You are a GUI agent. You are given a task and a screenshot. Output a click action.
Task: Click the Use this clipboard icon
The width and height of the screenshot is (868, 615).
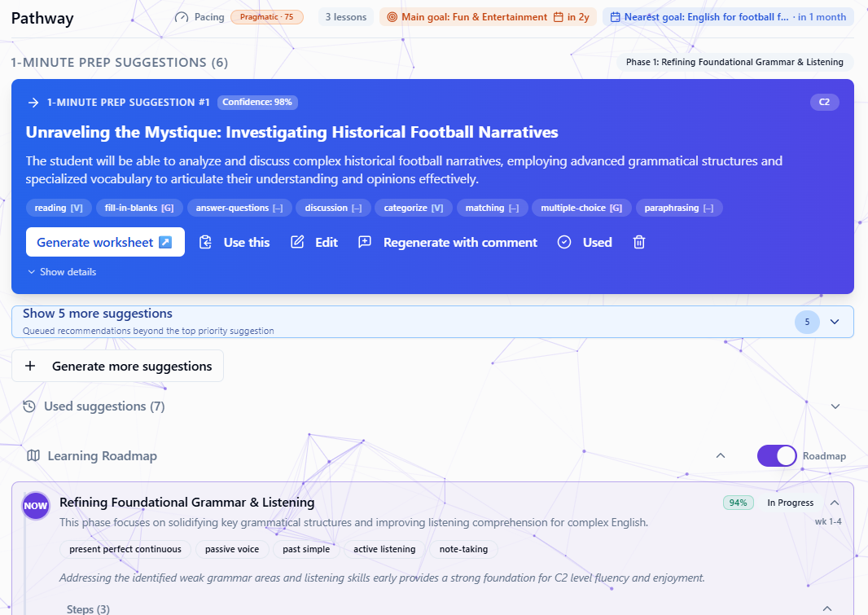point(205,243)
